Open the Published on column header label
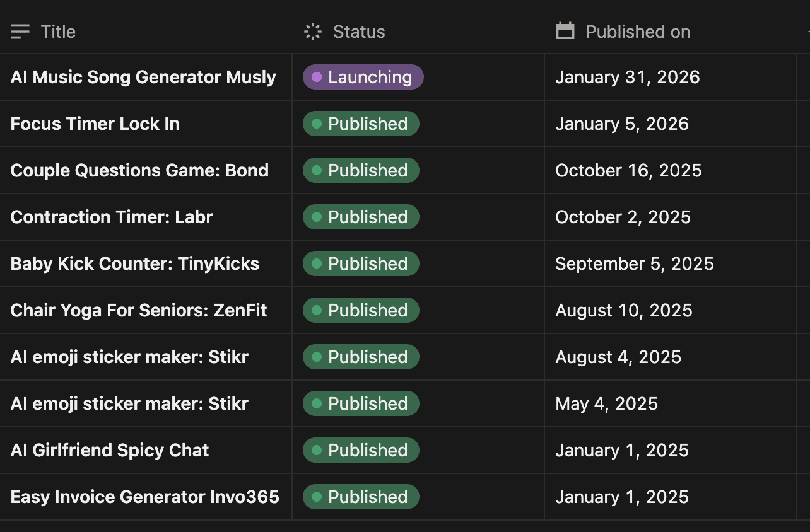Screen dimensions: 810x532 click(637, 32)
